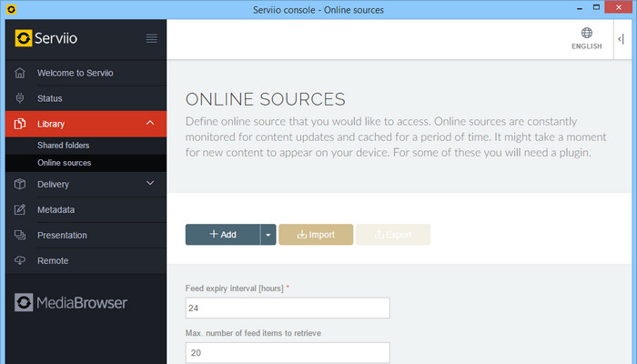Click the edit icon beside Metadata
Viewport: 637px width, 364px height.
[x=20, y=209]
